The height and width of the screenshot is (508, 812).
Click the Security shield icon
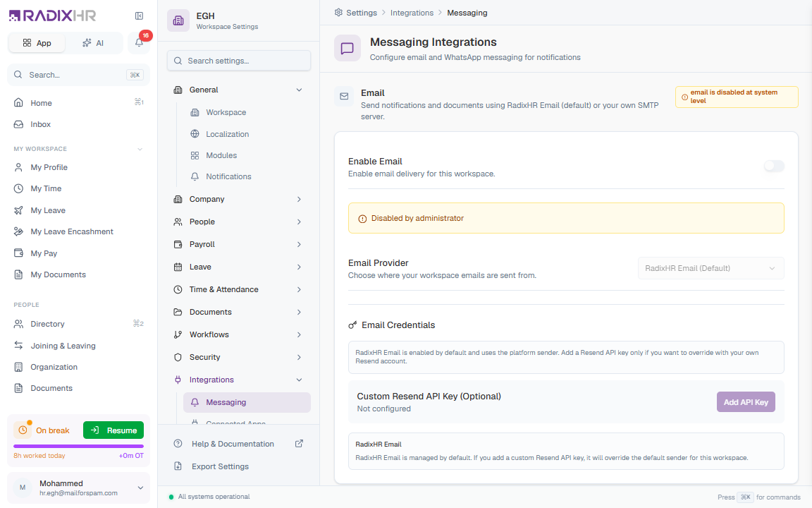[x=178, y=357]
